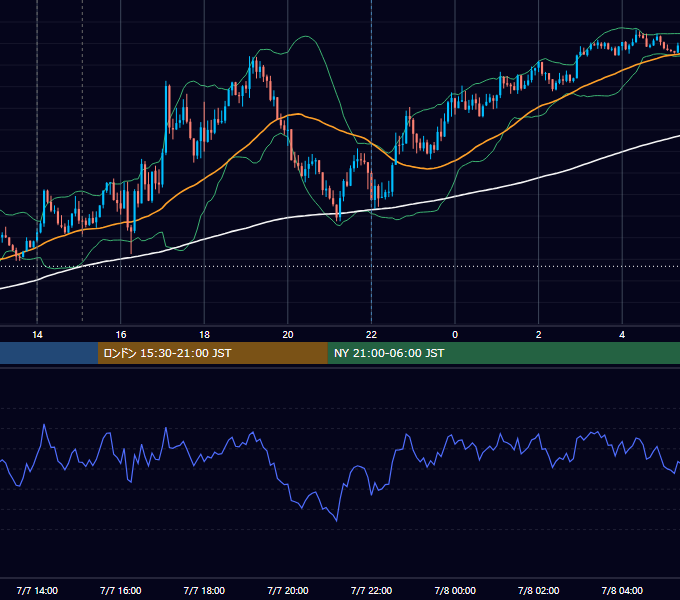
Task: Click the 7/8 02:00 label on indicator axis
Action: [539, 590]
